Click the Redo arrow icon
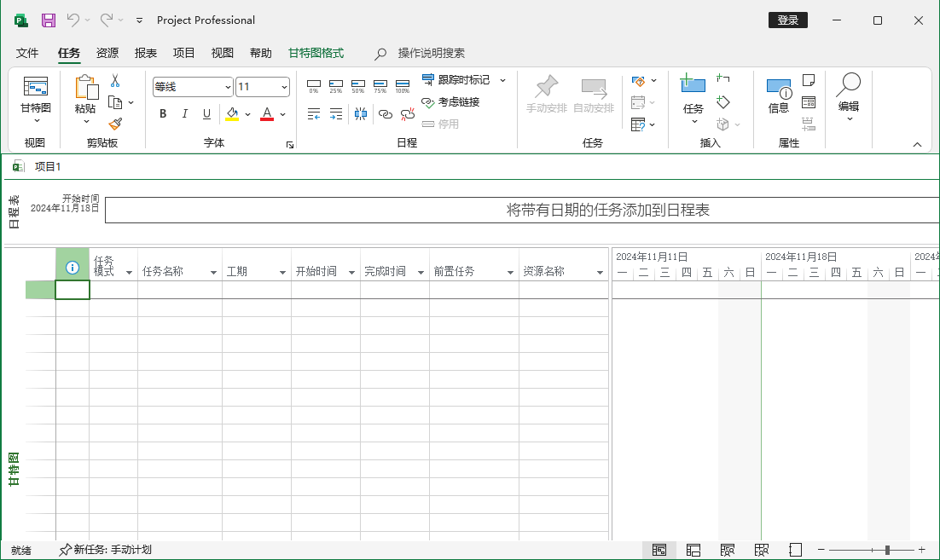940x560 pixels. [106, 20]
